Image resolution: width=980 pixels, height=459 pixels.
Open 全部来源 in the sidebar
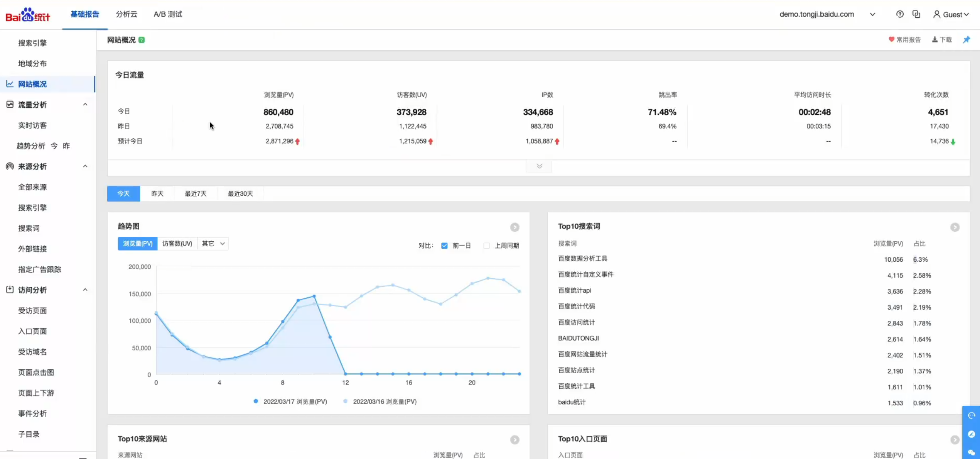point(32,187)
